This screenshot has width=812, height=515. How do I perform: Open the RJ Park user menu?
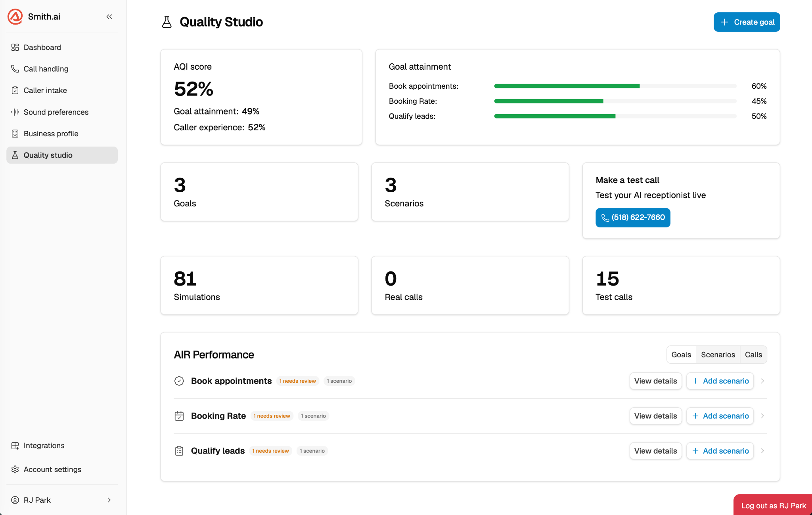click(x=62, y=500)
